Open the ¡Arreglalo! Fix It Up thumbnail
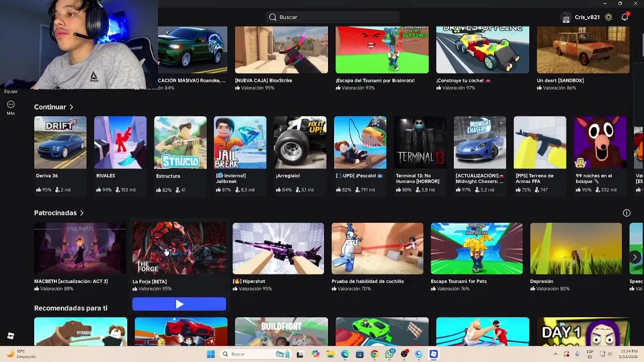 tap(300, 142)
